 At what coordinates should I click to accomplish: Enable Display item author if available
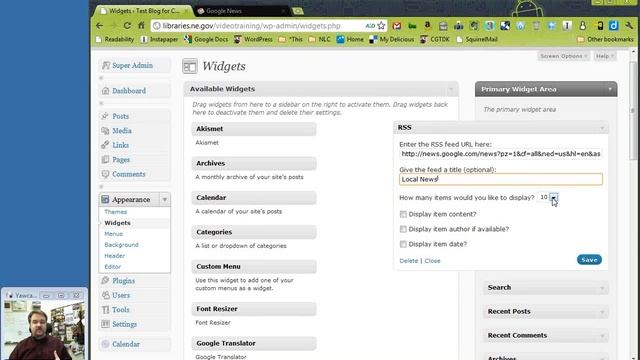coord(403,229)
